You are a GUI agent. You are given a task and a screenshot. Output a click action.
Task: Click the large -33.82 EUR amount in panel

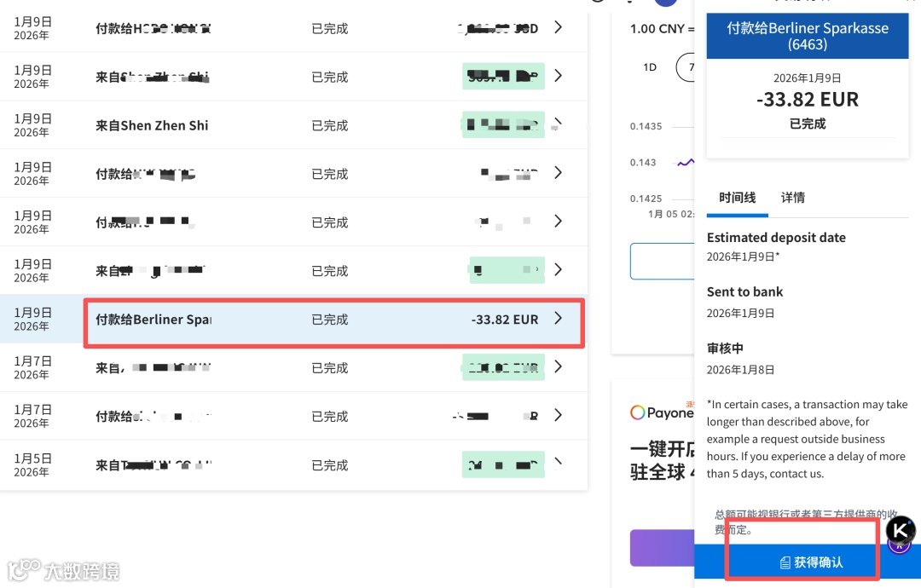pos(807,100)
